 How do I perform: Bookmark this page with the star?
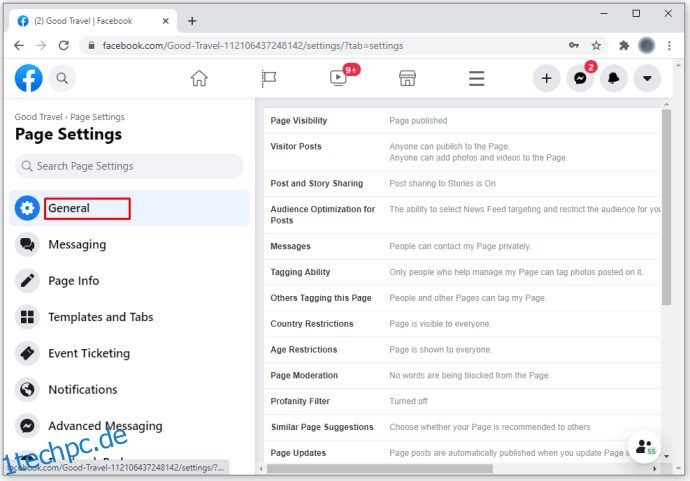596,45
